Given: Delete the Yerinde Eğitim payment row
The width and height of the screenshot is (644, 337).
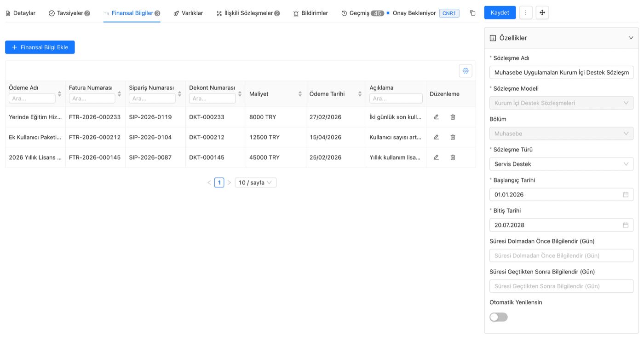Looking at the screenshot, I should pyautogui.click(x=453, y=117).
